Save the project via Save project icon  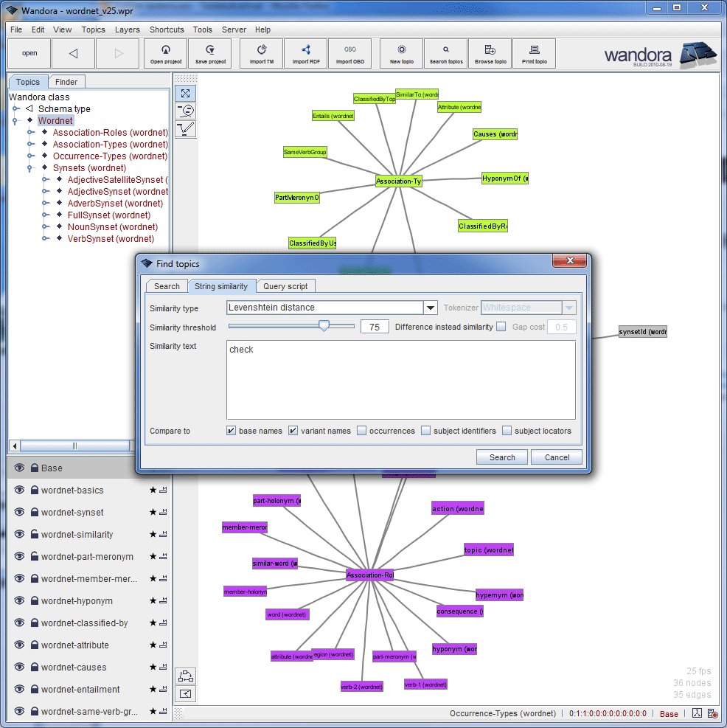click(x=209, y=53)
